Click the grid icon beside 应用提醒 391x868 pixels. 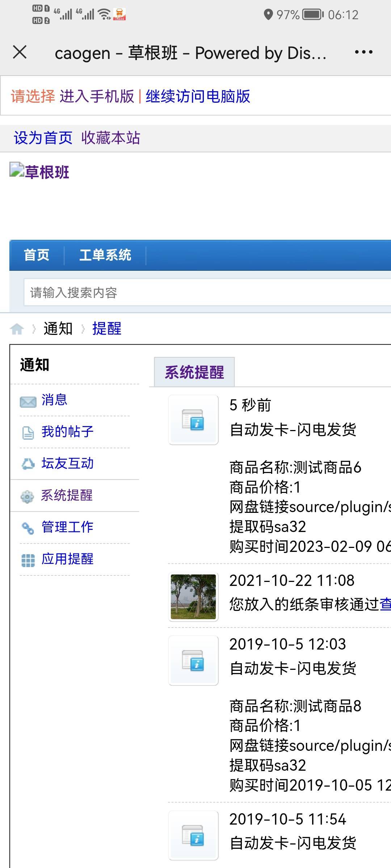pos(28,560)
